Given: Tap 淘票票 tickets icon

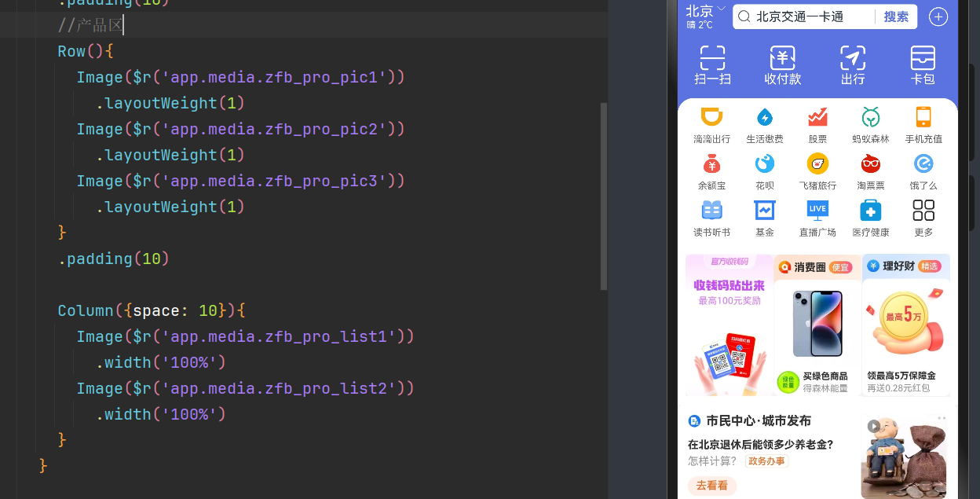Looking at the screenshot, I should (x=871, y=163).
